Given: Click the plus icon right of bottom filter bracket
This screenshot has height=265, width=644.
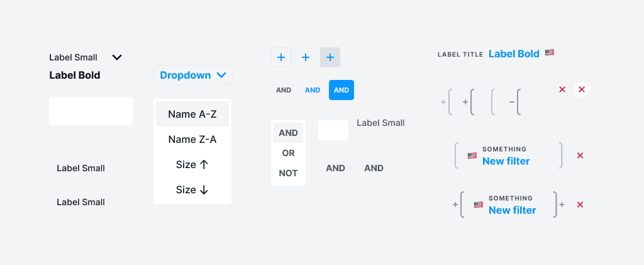Looking at the screenshot, I should (x=562, y=205).
